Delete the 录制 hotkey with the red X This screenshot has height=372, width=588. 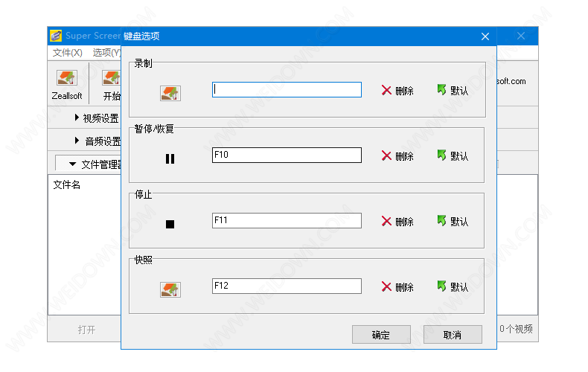click(x=397, y=91)
